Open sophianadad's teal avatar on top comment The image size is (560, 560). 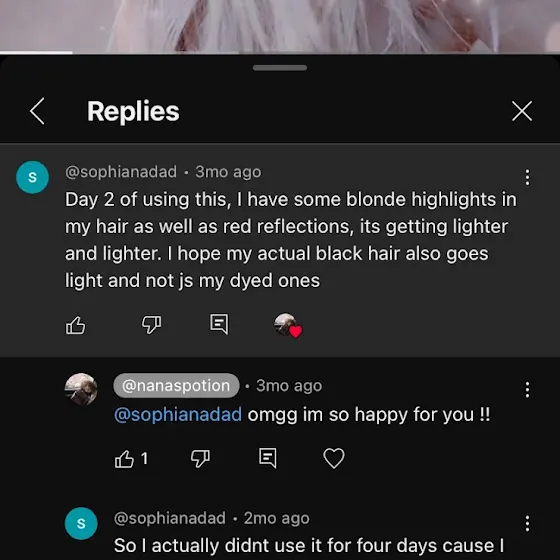coord(32,177)
